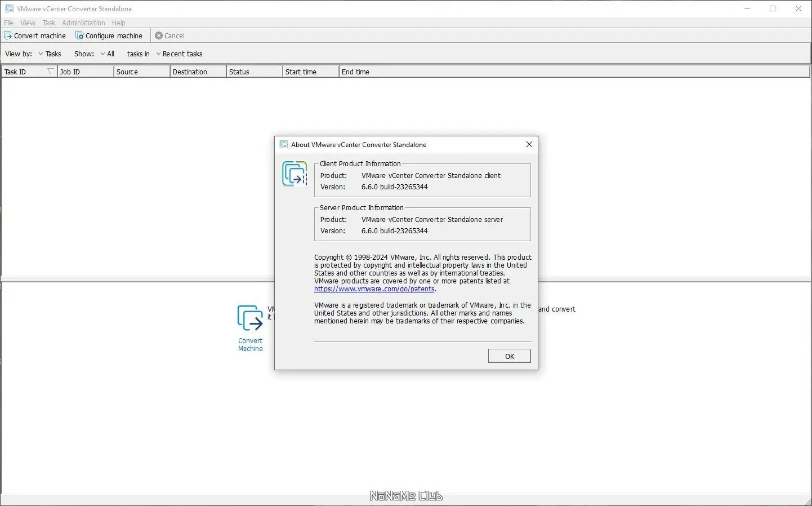Image resolution: width=812 pixels, height=506 pixels.
Task: Click client version text 6.6.0 build-23265344
Action: click(x=395, y=187)
